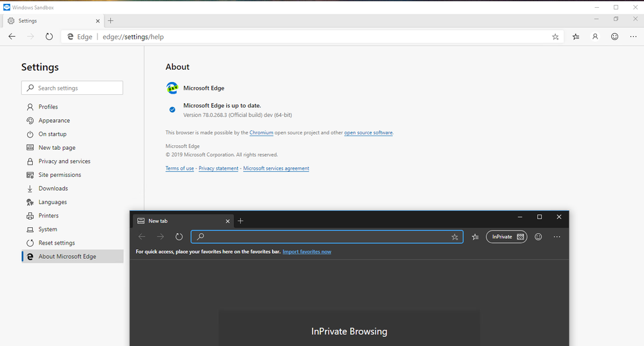Screen dimensions: 644x346
Task: Click the version 78.0.268.3 text
Action: 237,115
